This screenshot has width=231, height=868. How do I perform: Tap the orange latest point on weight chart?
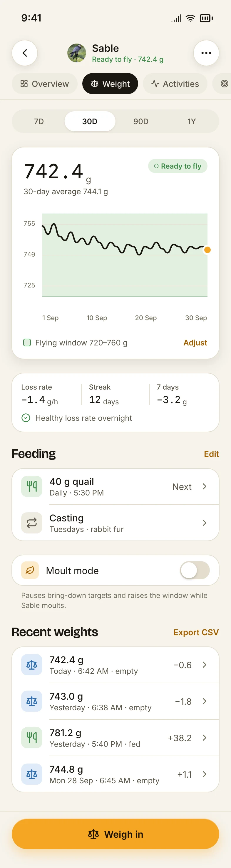(207, 250)
